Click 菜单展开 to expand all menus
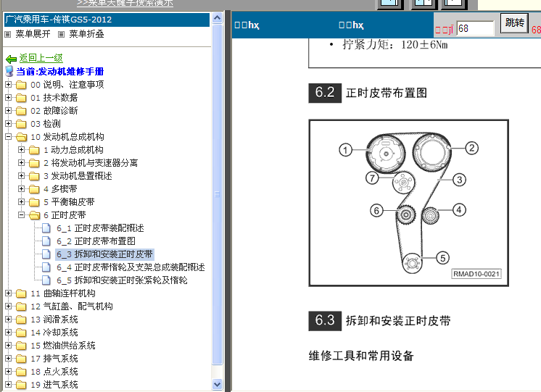 33,34
